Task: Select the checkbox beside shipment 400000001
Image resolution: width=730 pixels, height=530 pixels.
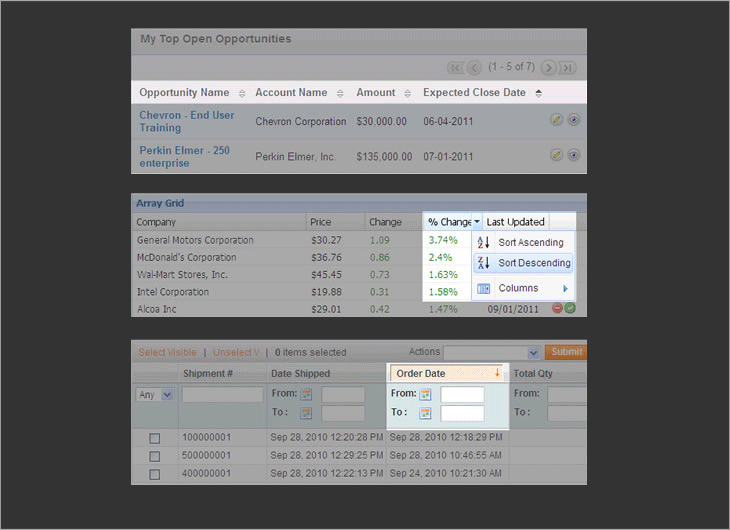Action: point(154,473)
